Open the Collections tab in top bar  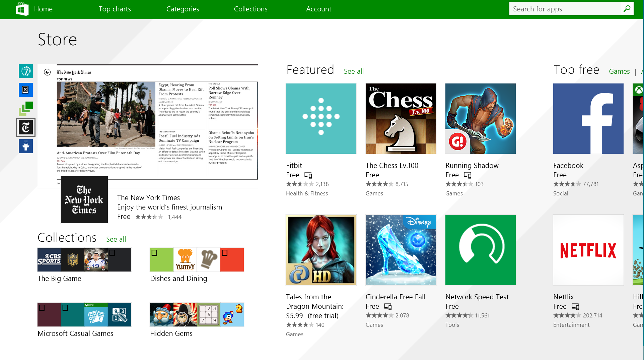[251, 9]
